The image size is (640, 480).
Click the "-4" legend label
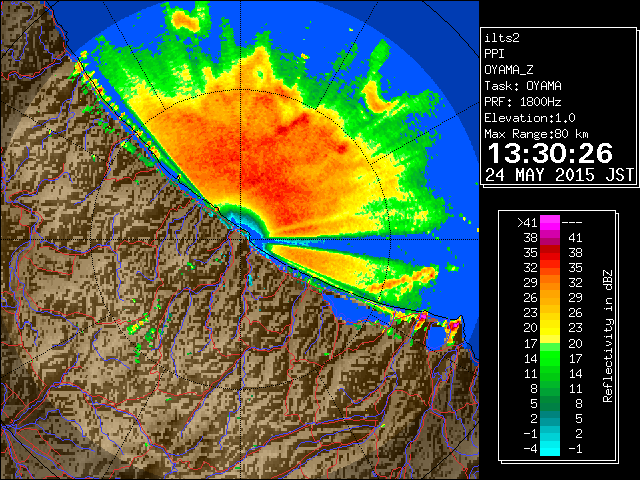[530, 449]
